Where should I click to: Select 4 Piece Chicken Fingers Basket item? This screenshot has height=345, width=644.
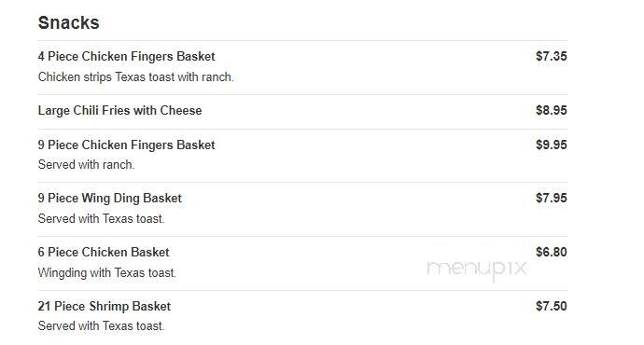tap(127, 56)
